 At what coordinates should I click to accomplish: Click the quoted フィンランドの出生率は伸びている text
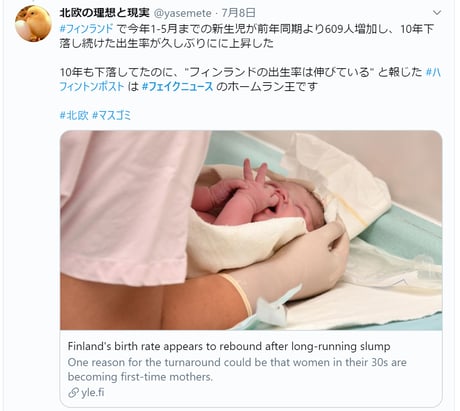coord(279,72)
